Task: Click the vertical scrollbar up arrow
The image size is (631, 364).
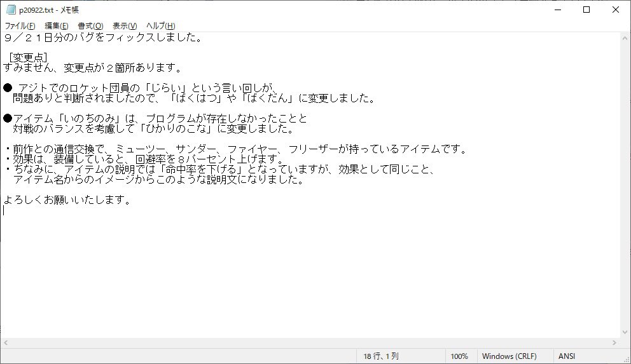Action: click(625, 39)
